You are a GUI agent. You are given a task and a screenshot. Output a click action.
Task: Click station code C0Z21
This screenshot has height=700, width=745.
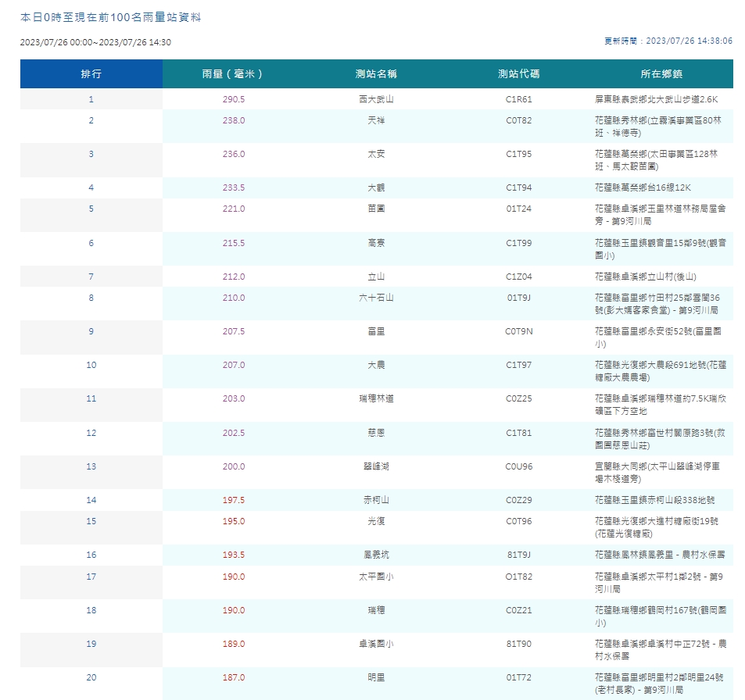(519, 610)
